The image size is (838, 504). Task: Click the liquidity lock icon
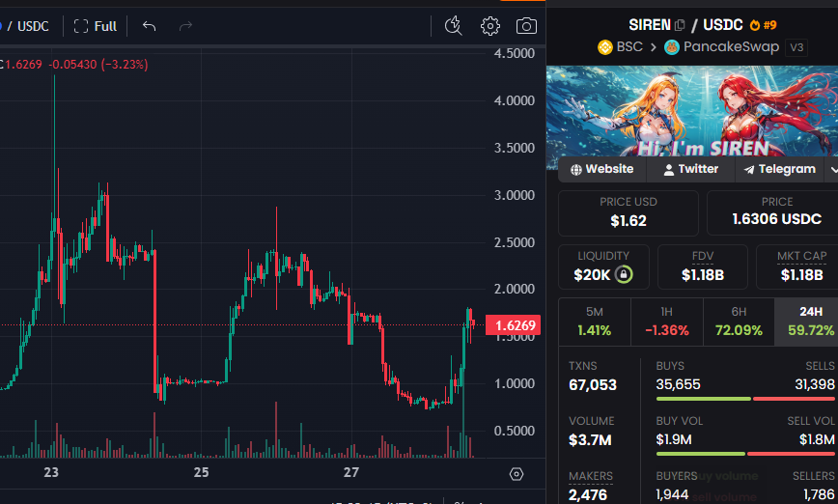(623, 274)
